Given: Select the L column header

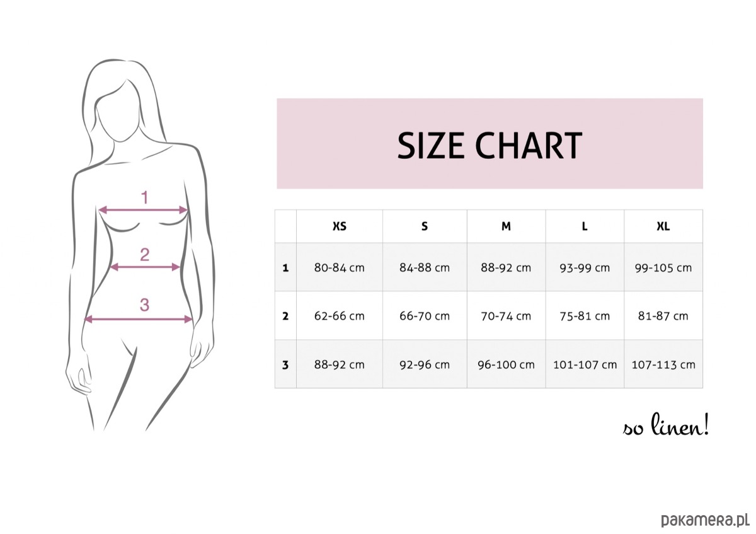Looking at the screenshot, I should [x=585, y=226].
